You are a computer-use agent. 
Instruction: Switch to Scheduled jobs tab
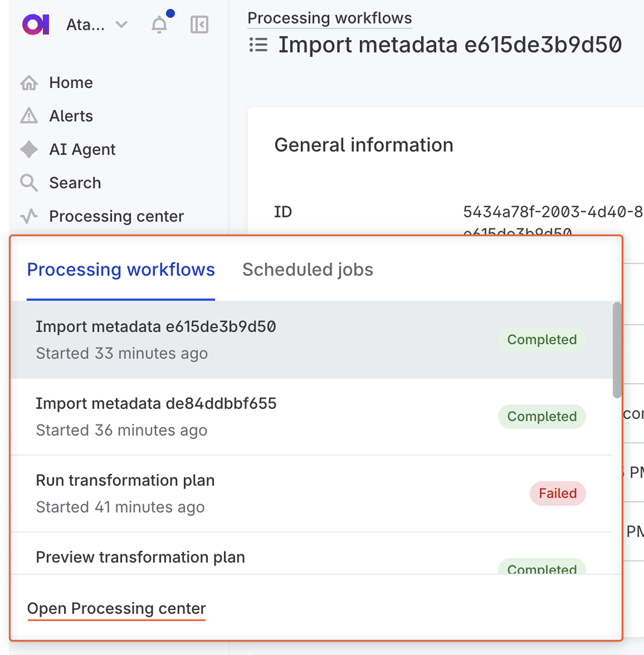click(308, 270)
